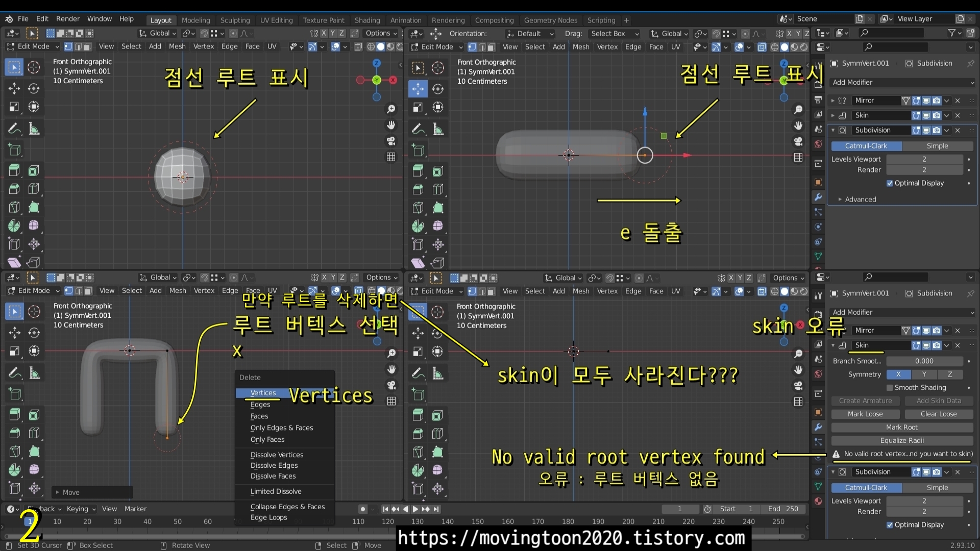Open Modifier wrench tab in upper properties panel
This screenshot has height=551, width=980.
818,197
